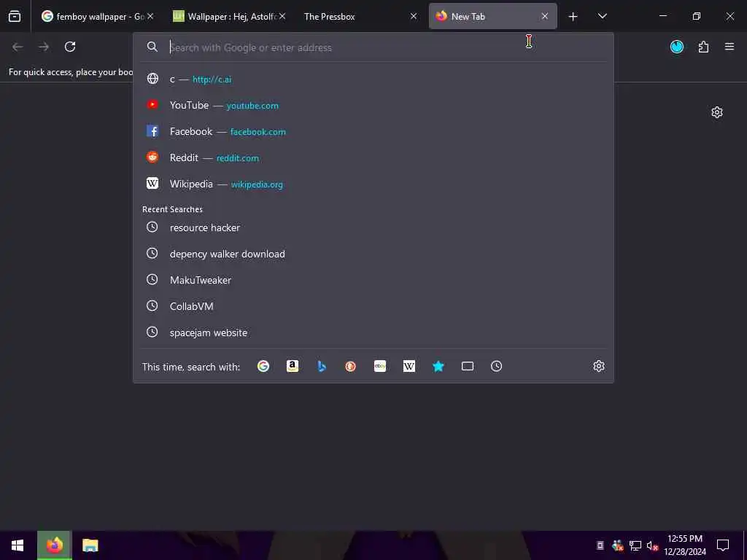Select recent search 'MakuTweaker'

(x=373, y=280)
